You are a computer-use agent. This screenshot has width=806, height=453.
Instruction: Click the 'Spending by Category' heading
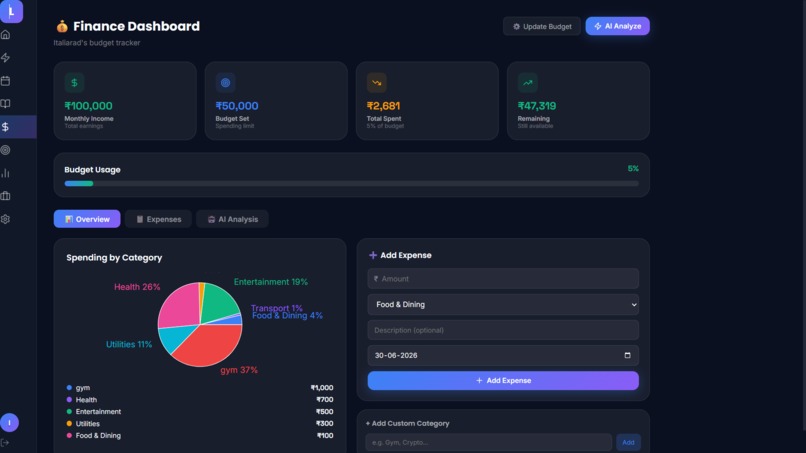[x=114, y=258]
